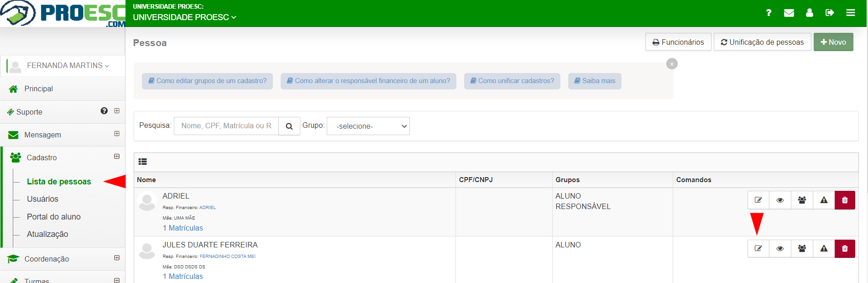Delete JULES DUARTE FERREIRA trash icon
The width and height of the screenshot is (868, 283).
[845, 249]
